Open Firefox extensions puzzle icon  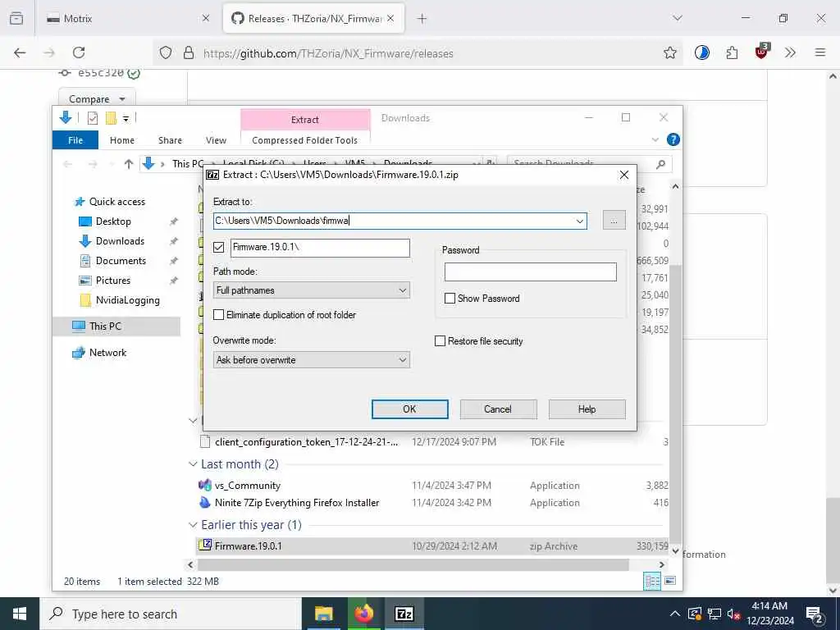[732, 52]
